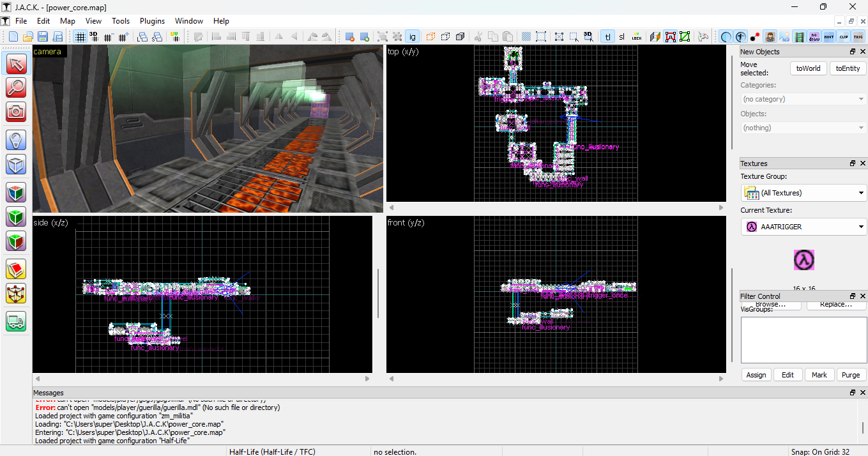Increase grid size with plus grid
868x456 pixels.
click(x=123, y=36)
